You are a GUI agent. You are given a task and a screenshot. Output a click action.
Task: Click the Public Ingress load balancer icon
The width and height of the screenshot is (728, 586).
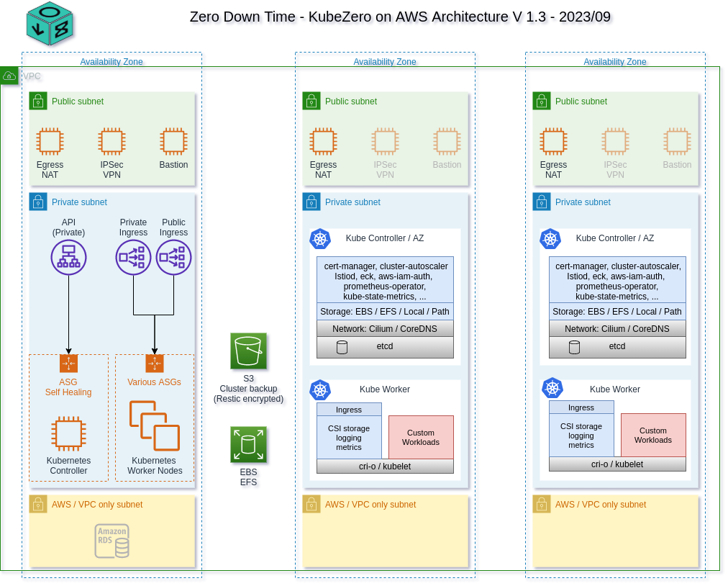[173, 258]
